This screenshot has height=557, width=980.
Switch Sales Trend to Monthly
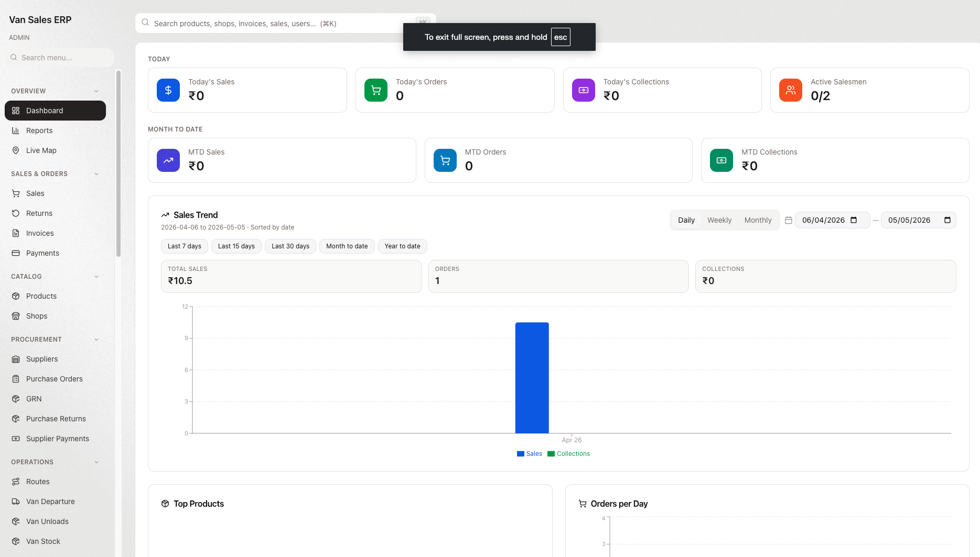[758, 220]
